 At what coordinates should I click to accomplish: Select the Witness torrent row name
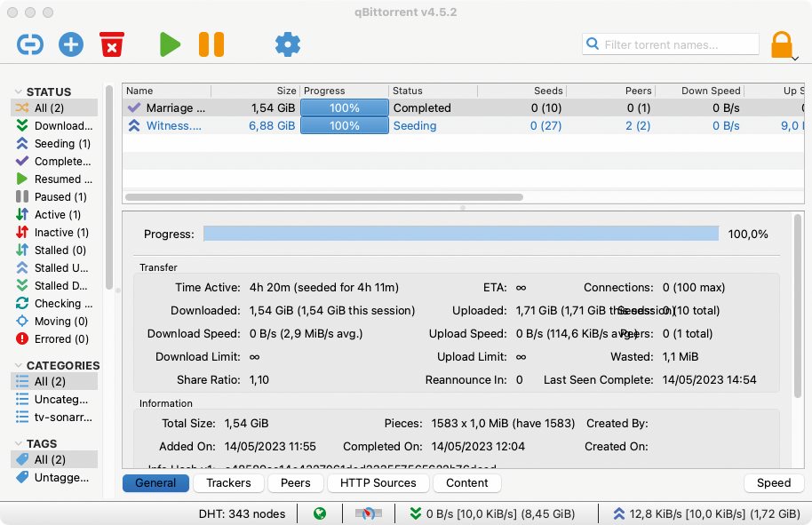(173, 126)
